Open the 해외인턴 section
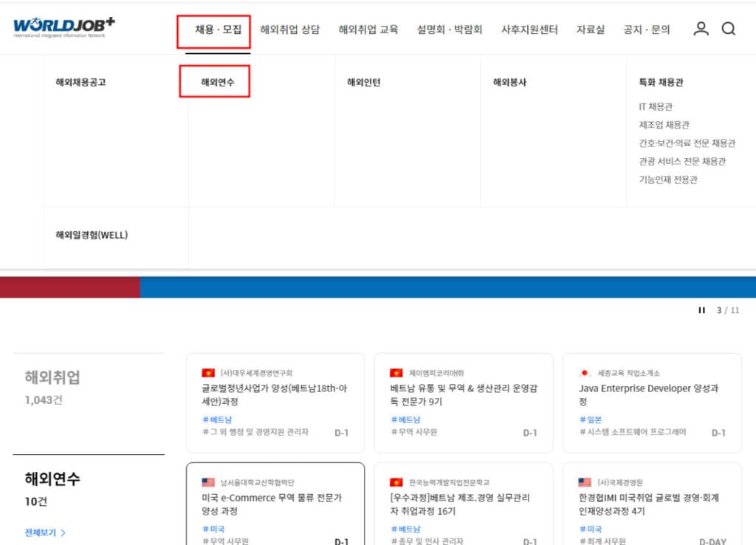Image resolution: width=756 pixels, height=545 pixels. click(x=364, y=82)
